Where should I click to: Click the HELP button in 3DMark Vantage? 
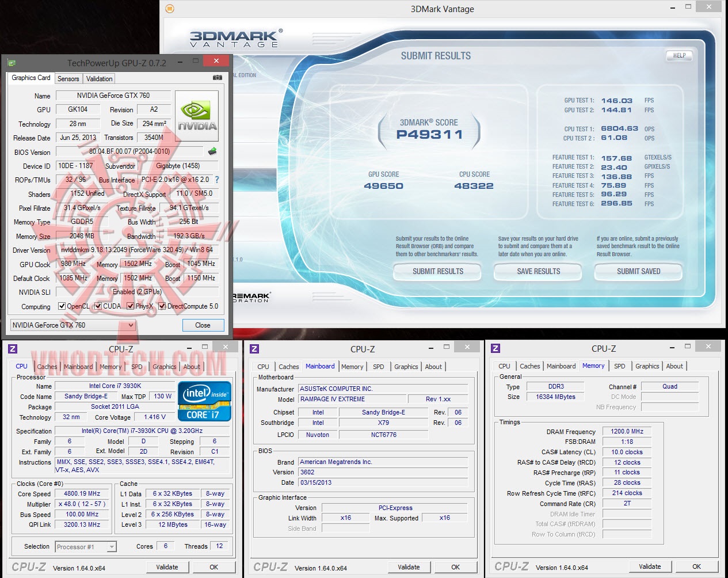point(679,56)
